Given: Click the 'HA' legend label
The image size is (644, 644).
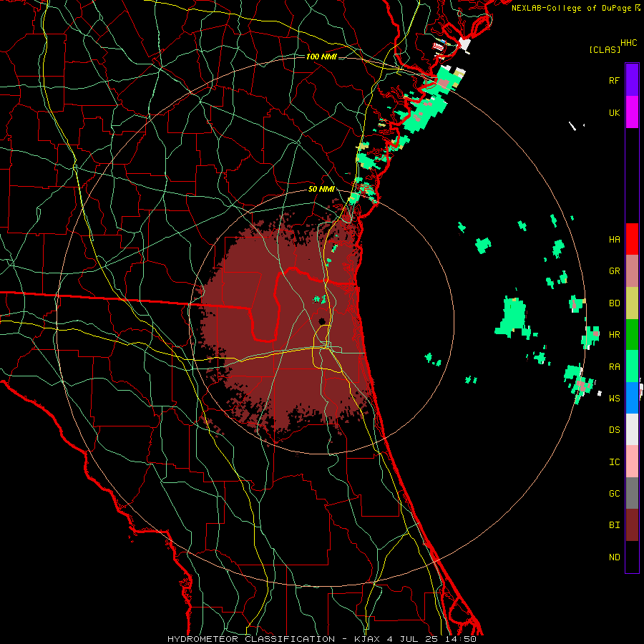Looking at the screenshot, I should (x=615, y=240).
